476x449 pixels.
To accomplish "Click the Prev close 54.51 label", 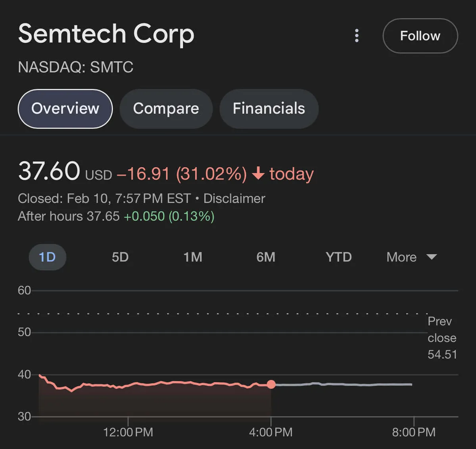I will 441,338.
